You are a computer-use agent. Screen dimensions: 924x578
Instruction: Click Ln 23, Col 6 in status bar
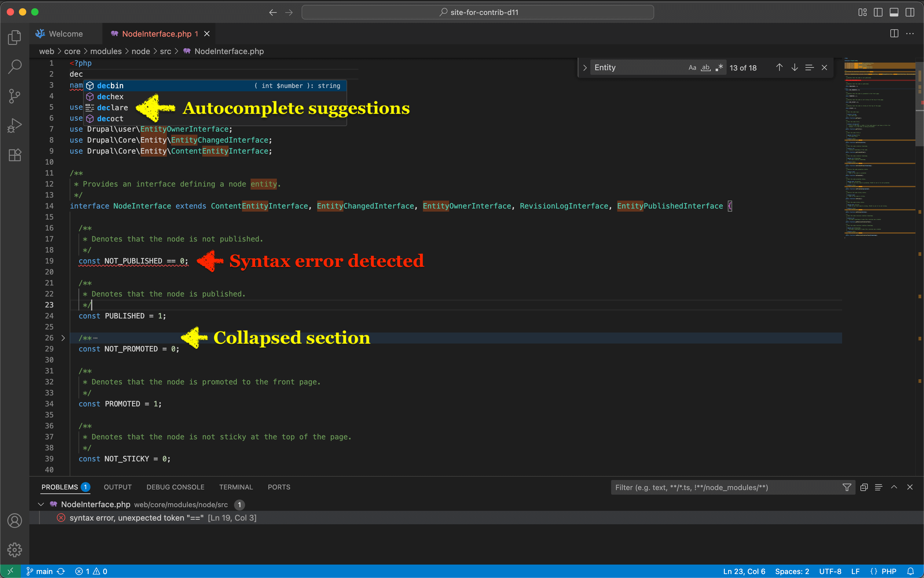(744, 571)
